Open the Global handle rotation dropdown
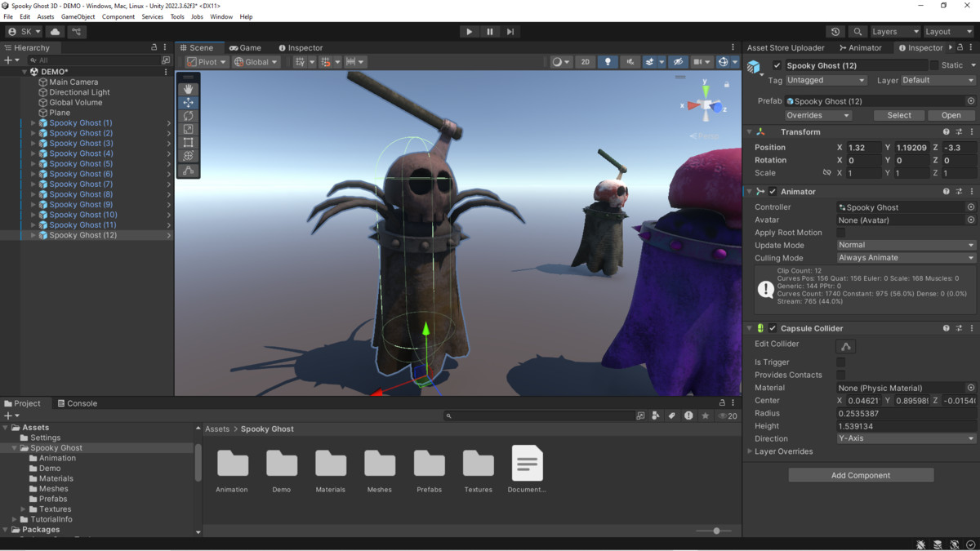Viewport: 980px width, 551px height. click(x=256, y=62)
